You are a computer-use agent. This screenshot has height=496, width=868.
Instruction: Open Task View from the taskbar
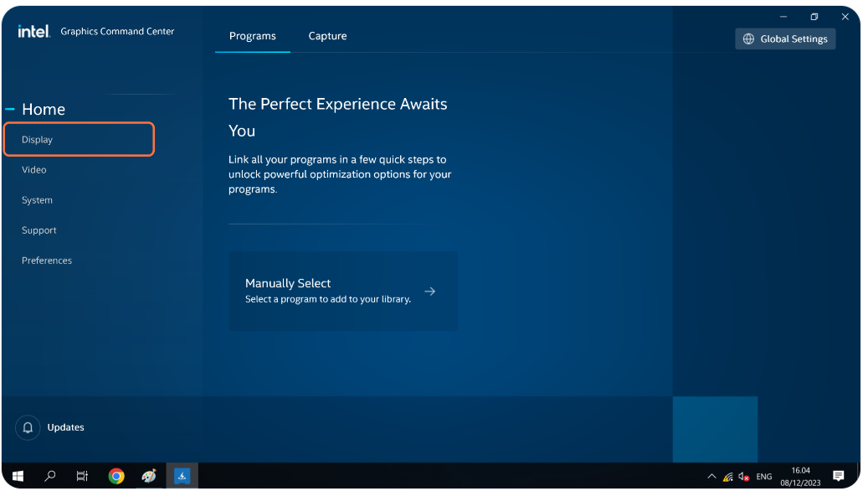(82, 476)
